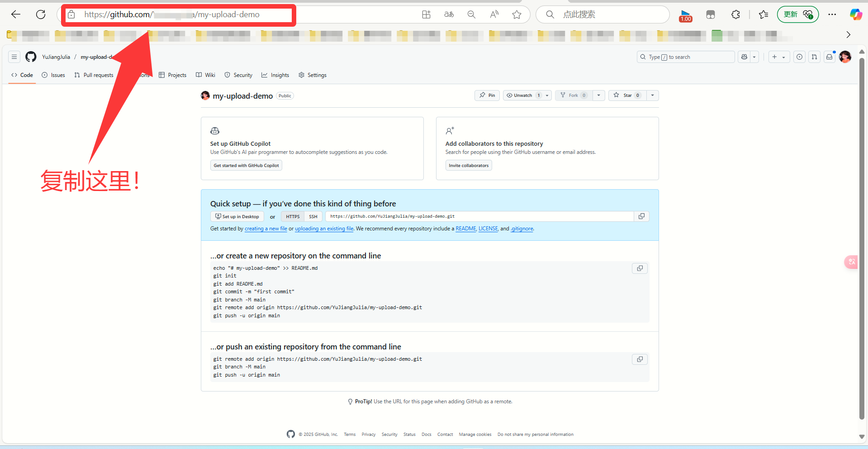Star the my-upload-demo repository
The width and height of the screenshot is (868, 449).
tap(628, 95)
